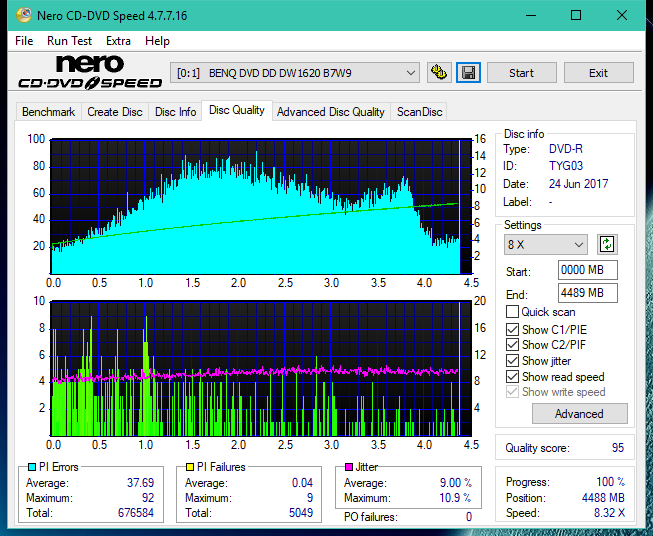The width and height of the screenshot is (653, 536).
Task: Uncheck Show read speed option
Action: (x=512, y=376)
